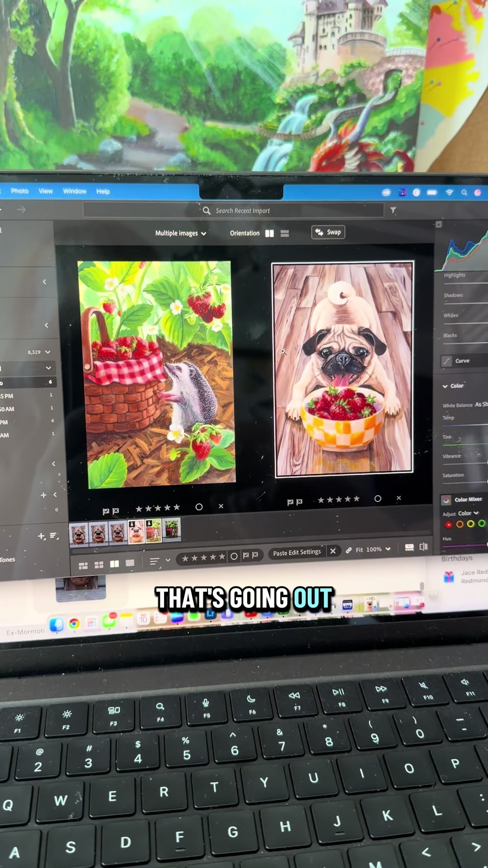488x868 pixels.
Task: Open the filter funnel beside search
Action: click(x=393, y=210)
